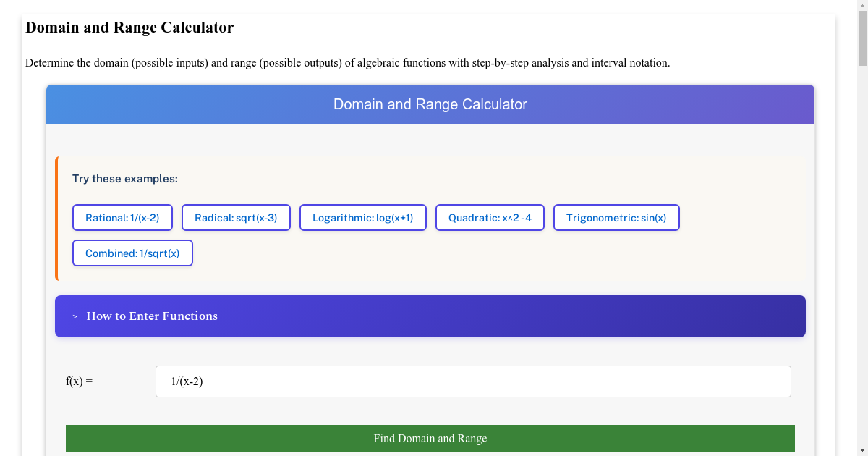The width and height of the screenshot is (868, 456).
Task: Click the "f(x) =" label
Action: [x=80, y=381]
